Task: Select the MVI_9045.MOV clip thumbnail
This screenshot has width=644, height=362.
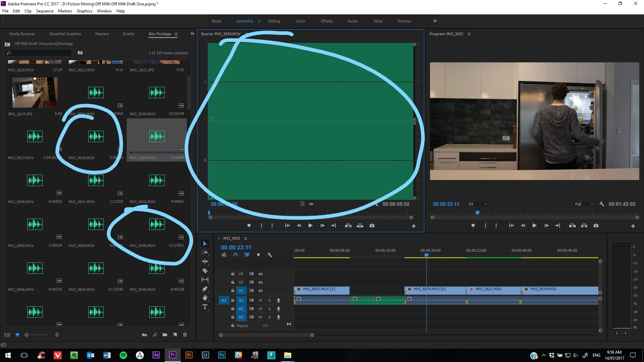Action: [x=157, y=224]
